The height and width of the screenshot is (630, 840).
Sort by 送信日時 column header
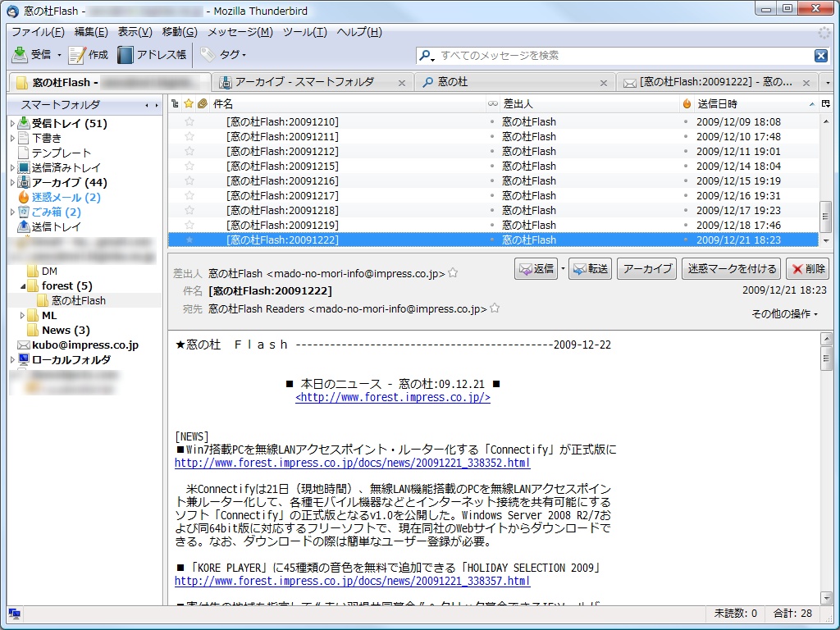756,104
